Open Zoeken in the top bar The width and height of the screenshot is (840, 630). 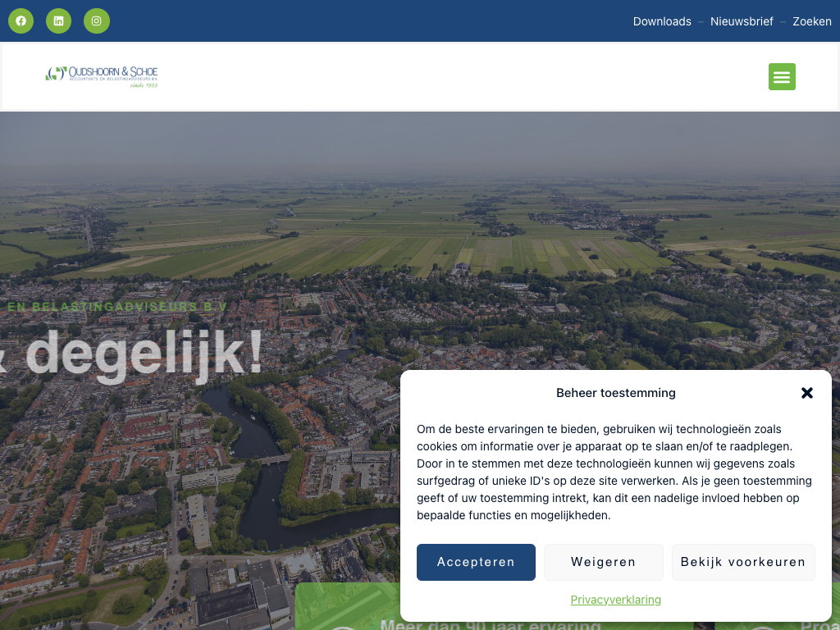pyautogui.click(x=811, y=21)
